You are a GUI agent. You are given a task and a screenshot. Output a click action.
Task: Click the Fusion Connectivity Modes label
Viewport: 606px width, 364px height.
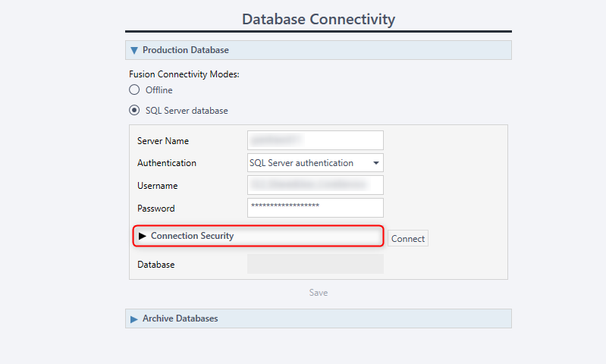[x=184, y=74]
